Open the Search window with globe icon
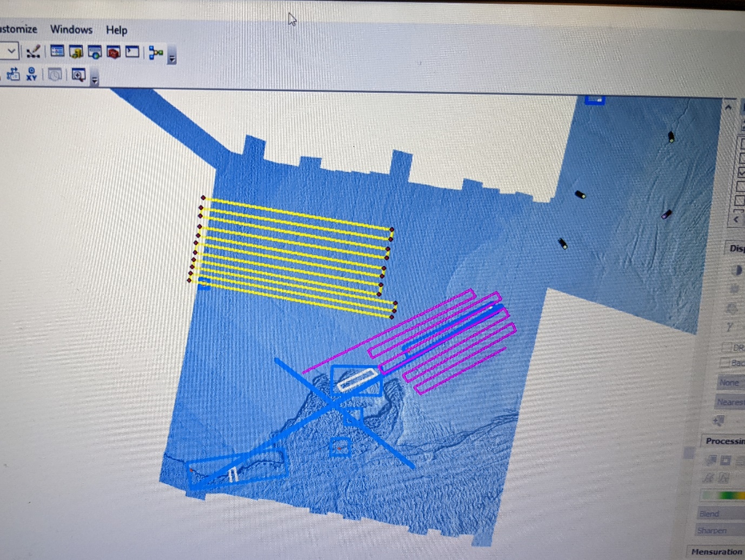745x560 pixels. pos(95,51)
